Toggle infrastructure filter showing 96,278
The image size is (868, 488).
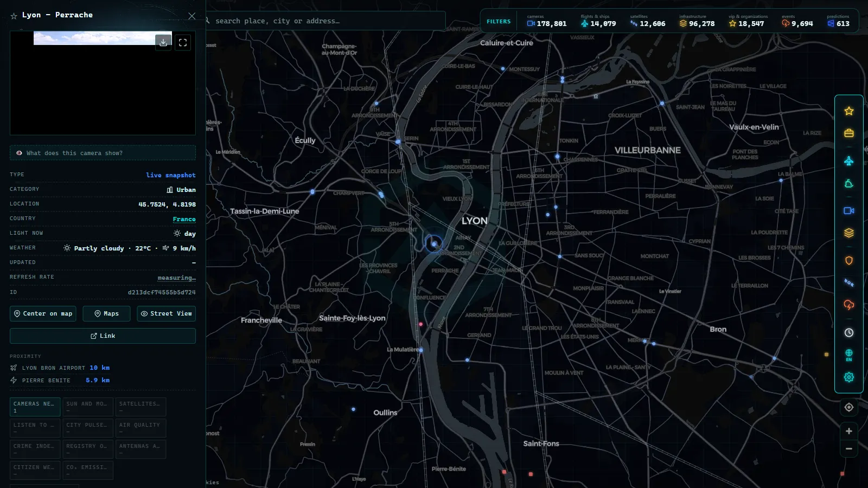697,21
